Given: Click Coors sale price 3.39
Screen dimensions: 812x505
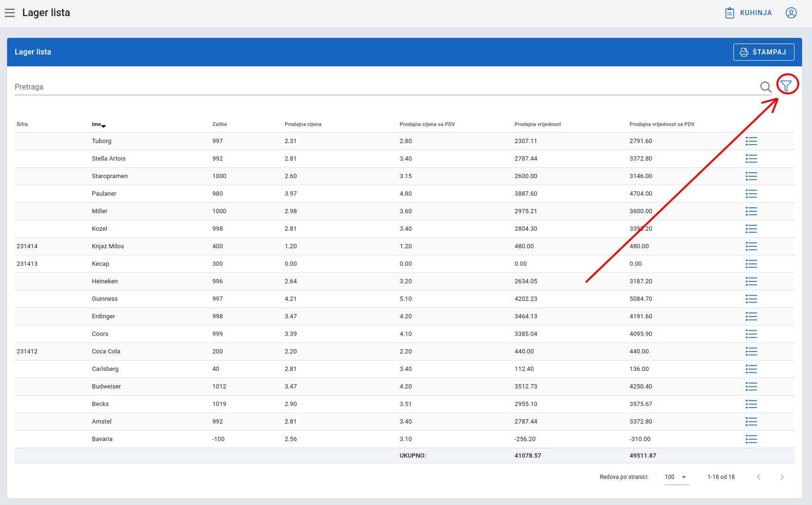Looking at the screenshot, I should click(291, 334).
